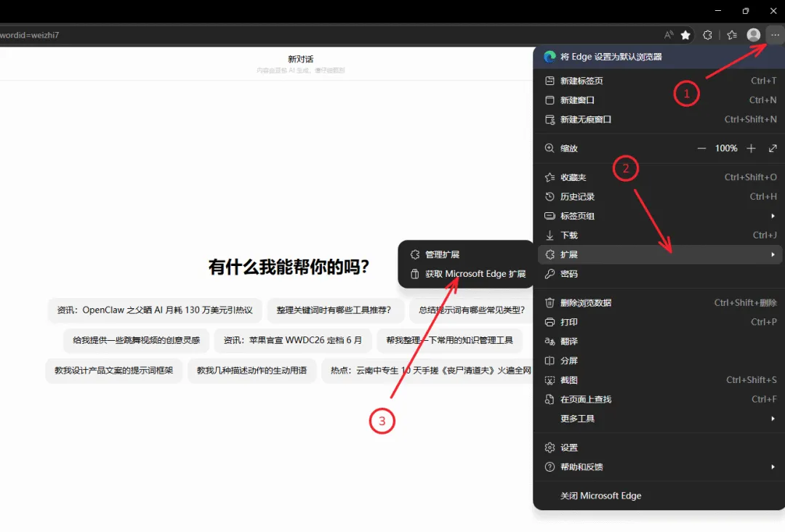
Task: Click suggestion 教我几种描述动作的生动用语
Action: pyautogui.click(x=251, y=371)
